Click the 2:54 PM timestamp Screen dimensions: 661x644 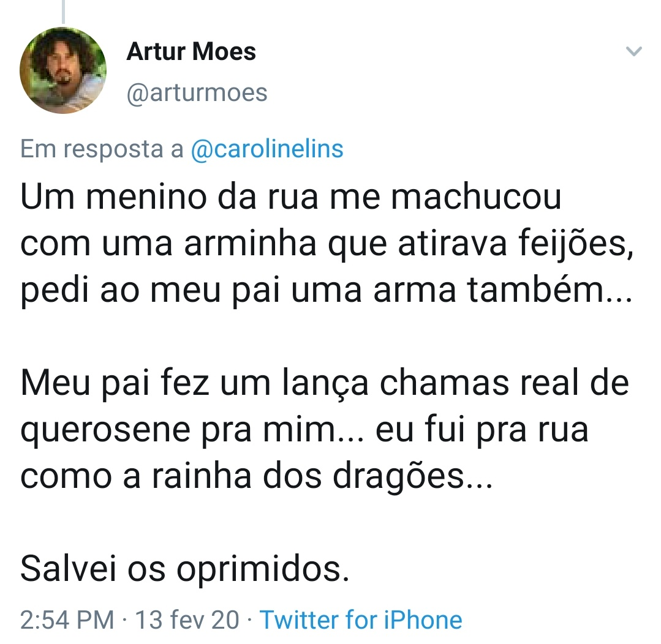[67, 620]
